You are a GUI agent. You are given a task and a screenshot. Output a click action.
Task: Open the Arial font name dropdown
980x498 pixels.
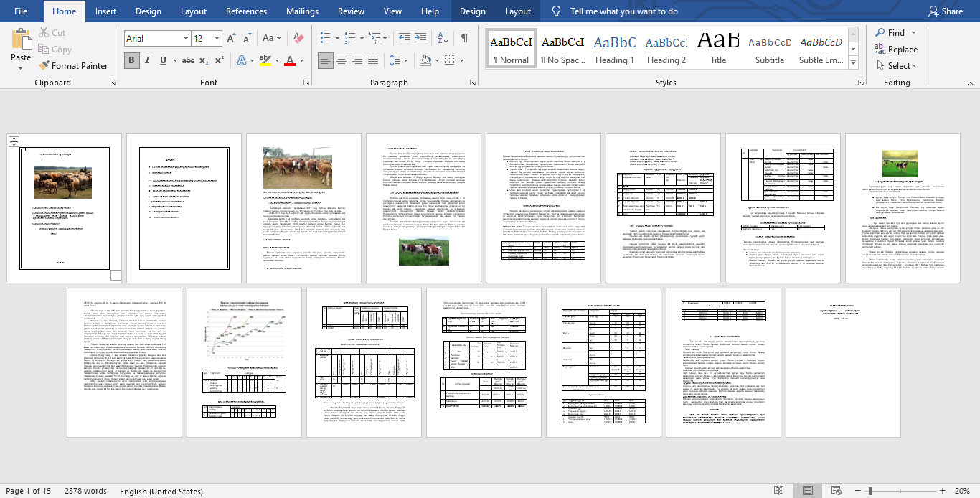click(x=184, y=39)
